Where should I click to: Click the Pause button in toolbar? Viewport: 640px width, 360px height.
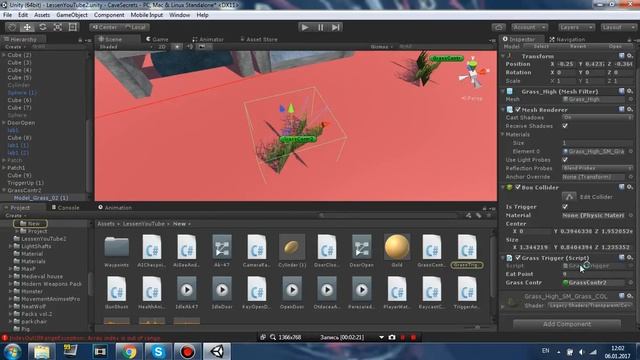[320, 27]
